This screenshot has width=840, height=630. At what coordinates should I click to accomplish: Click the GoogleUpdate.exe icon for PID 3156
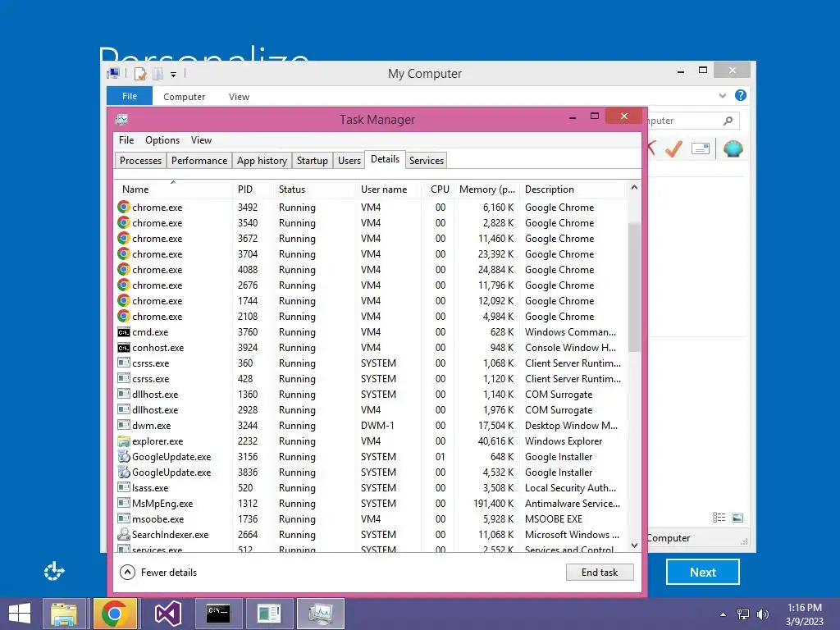click(x=124, y=456)
